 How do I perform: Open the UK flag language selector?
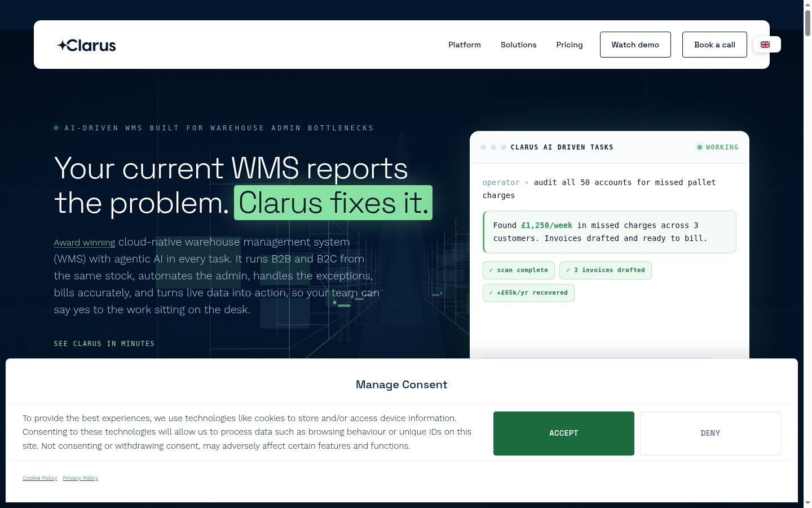[767, 45]
